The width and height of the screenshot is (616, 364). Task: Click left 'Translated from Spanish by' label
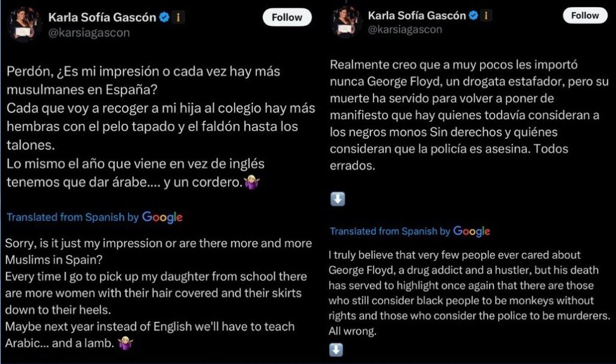pyautogui.click(x=72, y=217)
